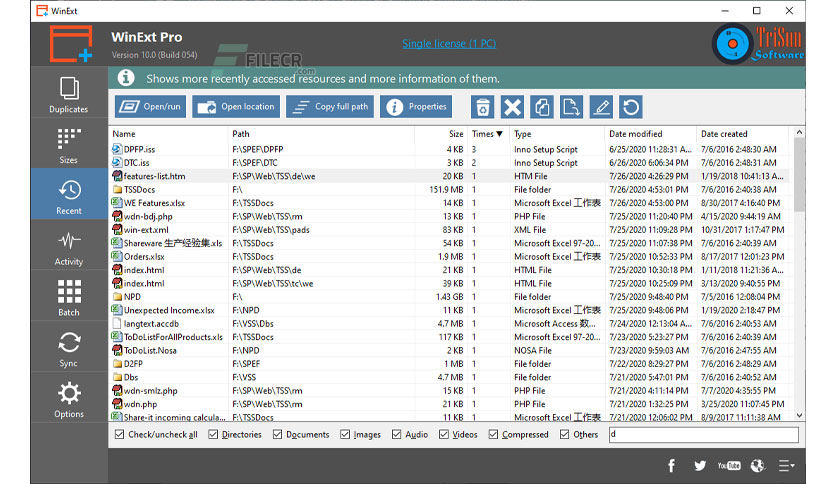Screen dimensions: 836x484
Task: Select the win-ext.xml row
Action: pos(449,230)
